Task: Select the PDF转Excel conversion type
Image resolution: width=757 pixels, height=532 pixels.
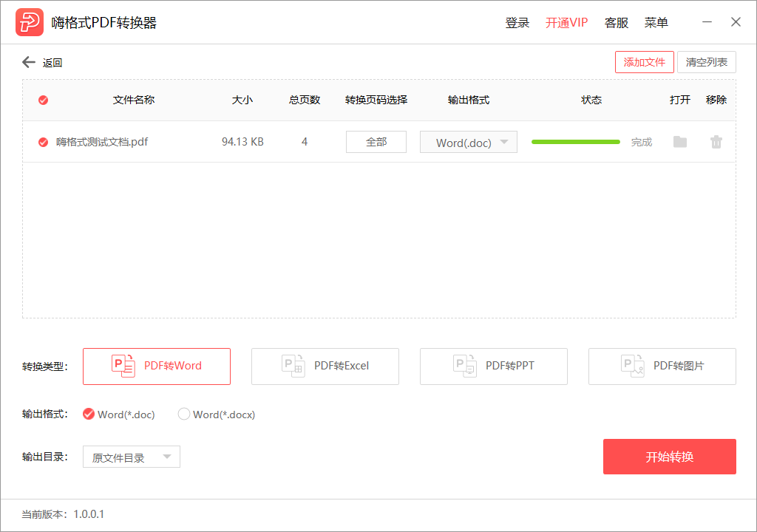Action: pos(325,366)
